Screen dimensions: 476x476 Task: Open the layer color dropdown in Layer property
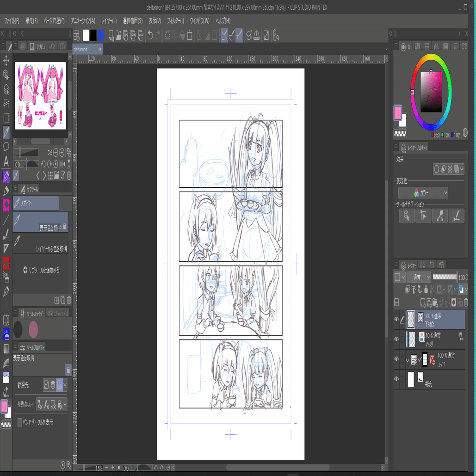458,169
